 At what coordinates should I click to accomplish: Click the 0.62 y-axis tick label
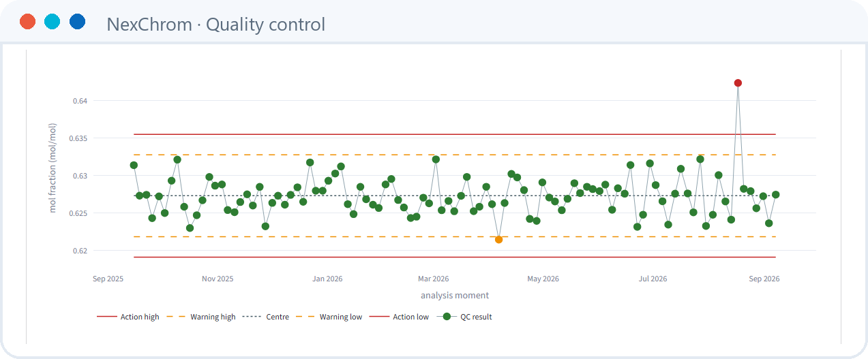(80, 251)
